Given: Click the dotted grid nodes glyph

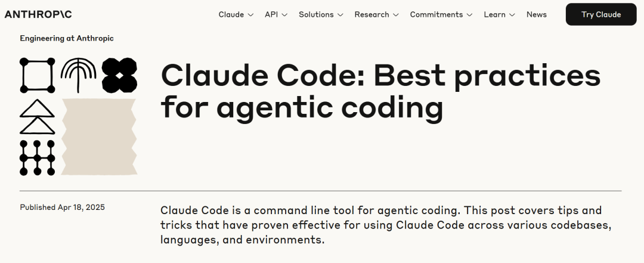Looking at the screenshot, I should pyautogui.click(x=38, y=158).
